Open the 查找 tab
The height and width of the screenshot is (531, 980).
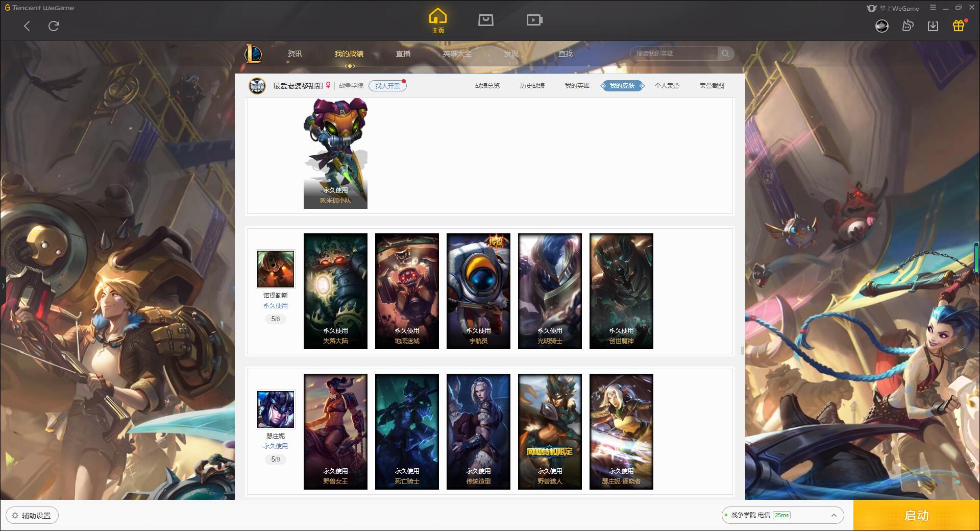(x=566, y=54)
